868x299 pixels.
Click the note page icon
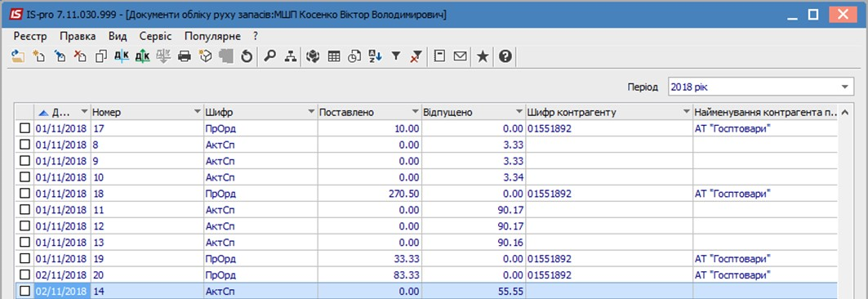click(x=439, y=56)
